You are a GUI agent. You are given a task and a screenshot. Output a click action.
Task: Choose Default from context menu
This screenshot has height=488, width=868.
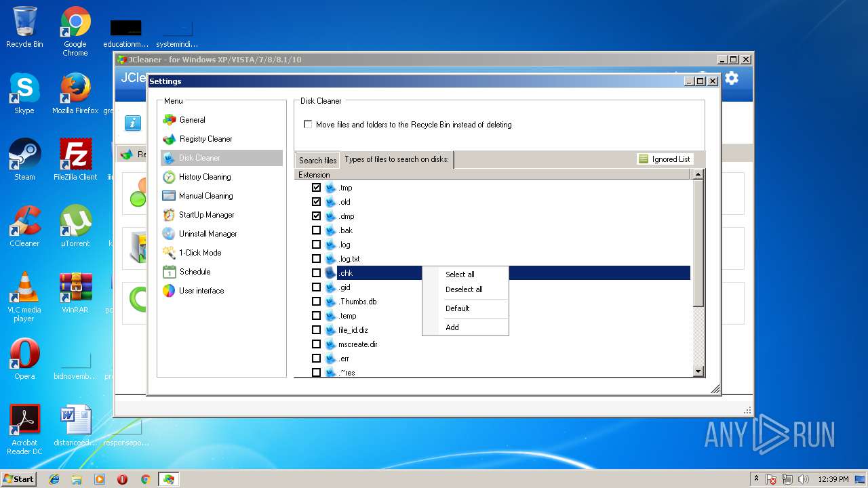click(465, 308)
